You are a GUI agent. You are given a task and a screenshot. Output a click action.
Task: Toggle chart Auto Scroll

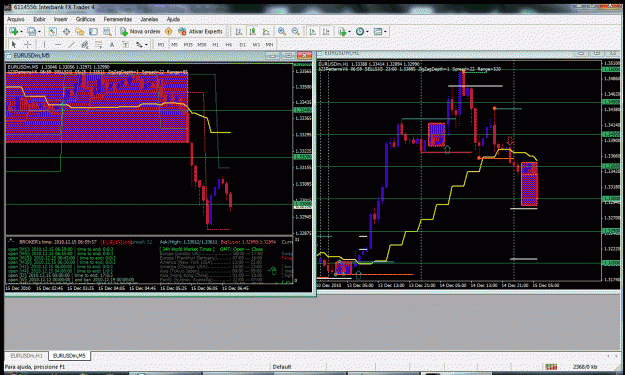(312, 31)
